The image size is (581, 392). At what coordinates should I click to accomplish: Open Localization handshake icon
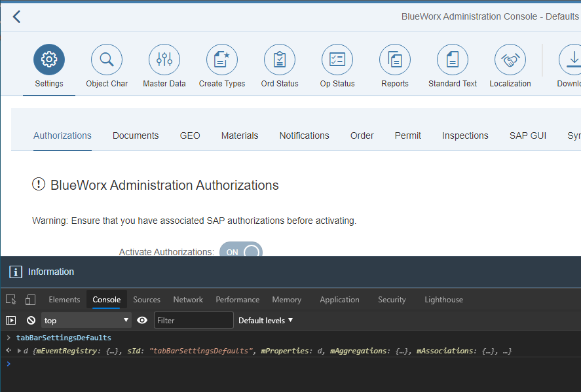pyautogui.click(x=510, y=60)
